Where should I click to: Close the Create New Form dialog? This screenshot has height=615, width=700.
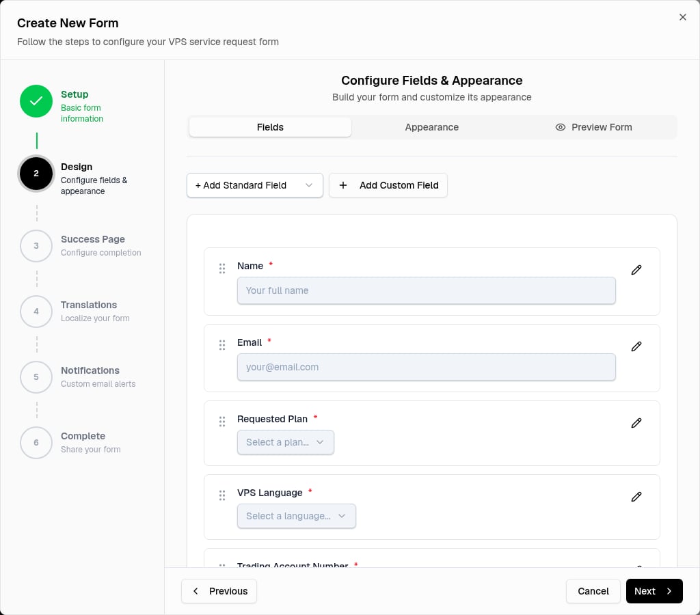683,17
